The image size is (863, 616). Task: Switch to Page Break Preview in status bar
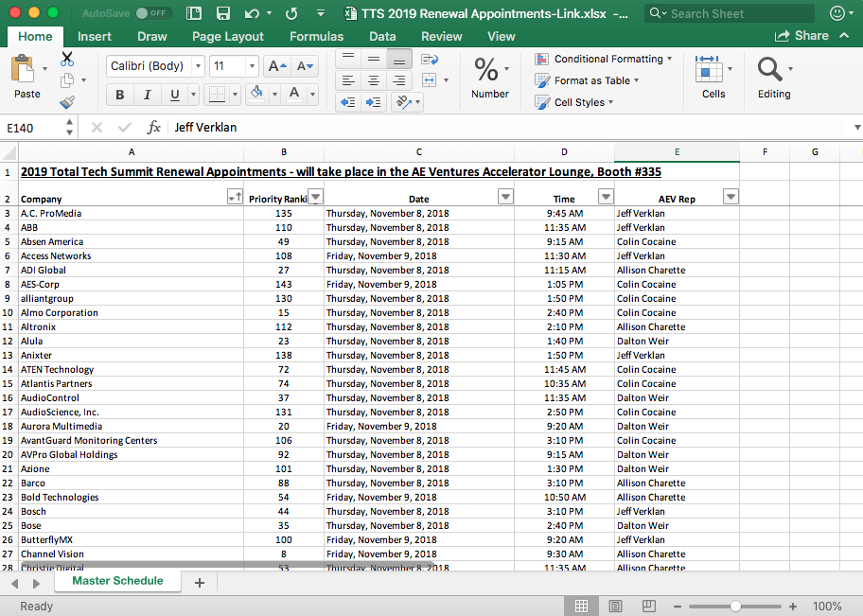coord(649,607)
